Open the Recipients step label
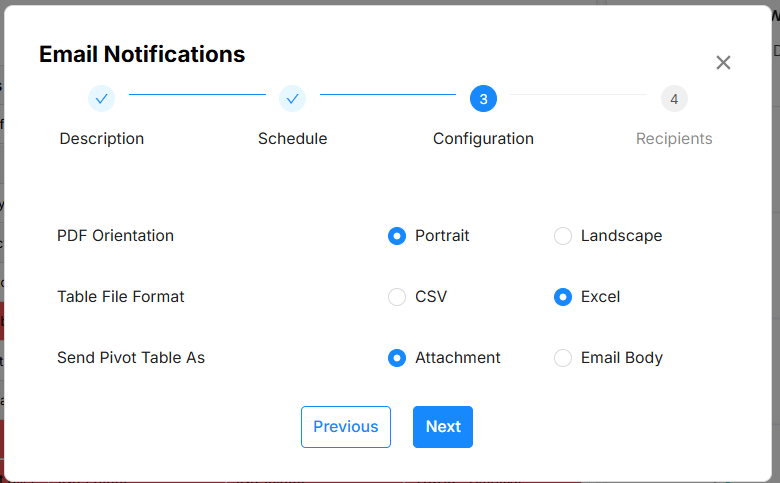Viewport: 780px width, 483px height. tap(674, 139)
